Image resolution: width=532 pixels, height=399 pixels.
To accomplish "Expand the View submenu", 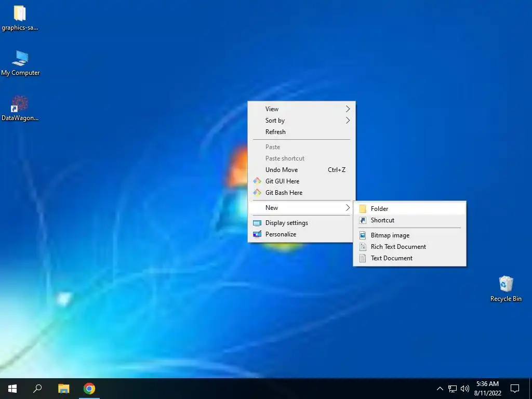I will tap(302, 109).
